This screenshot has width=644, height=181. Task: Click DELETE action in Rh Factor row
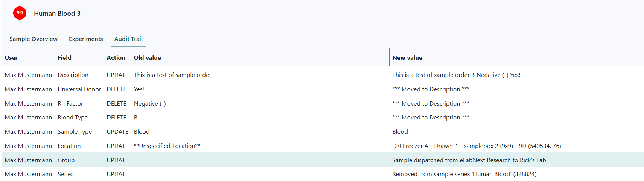click(x=117, y=104)
